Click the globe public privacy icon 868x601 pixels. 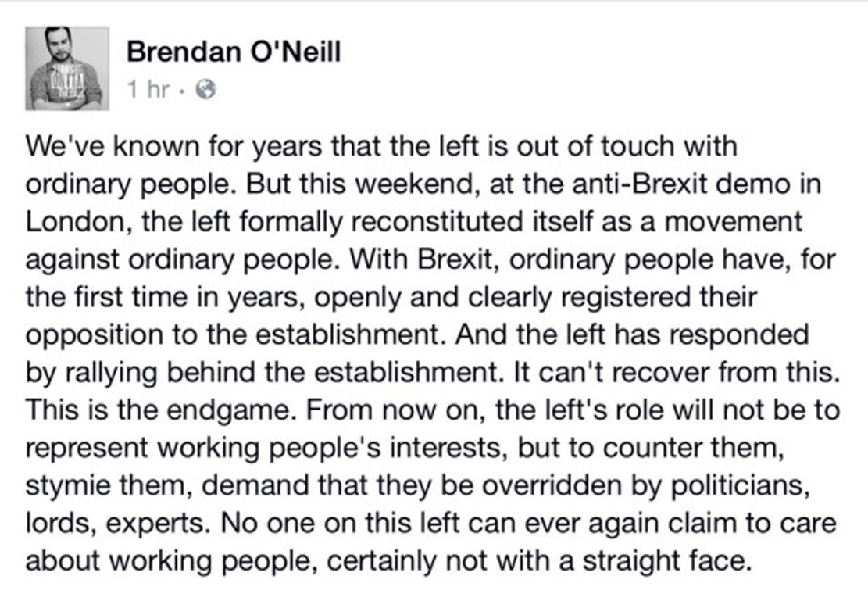(x=206, y=91)
